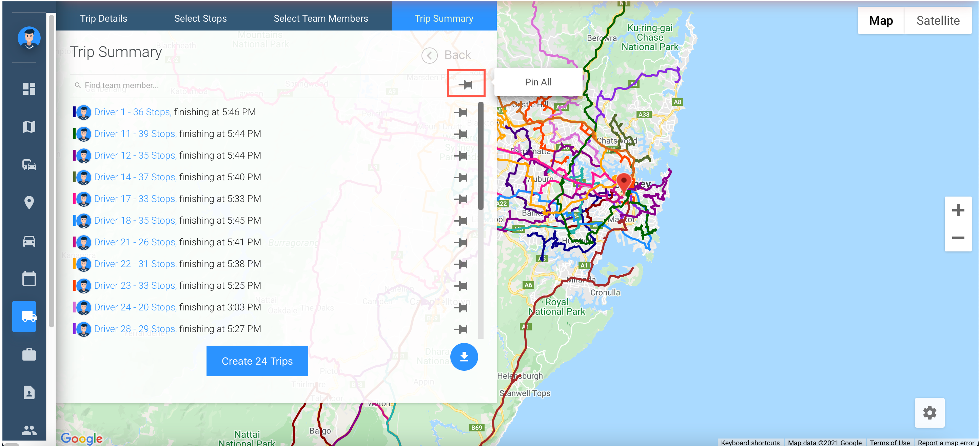Pin the Driver 14 route

click(x=461, y=177)
